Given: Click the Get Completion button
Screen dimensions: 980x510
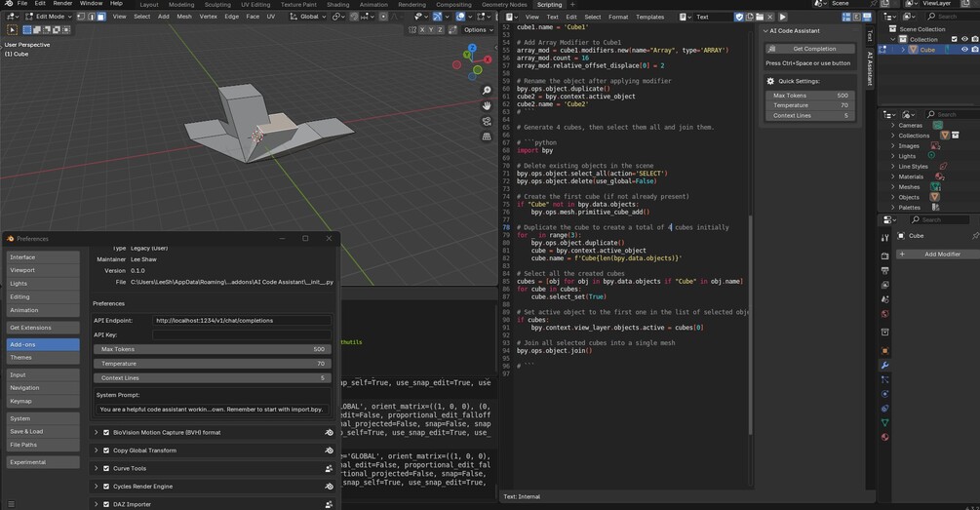Looking at the screenshot, I should (x=810, y=49).
